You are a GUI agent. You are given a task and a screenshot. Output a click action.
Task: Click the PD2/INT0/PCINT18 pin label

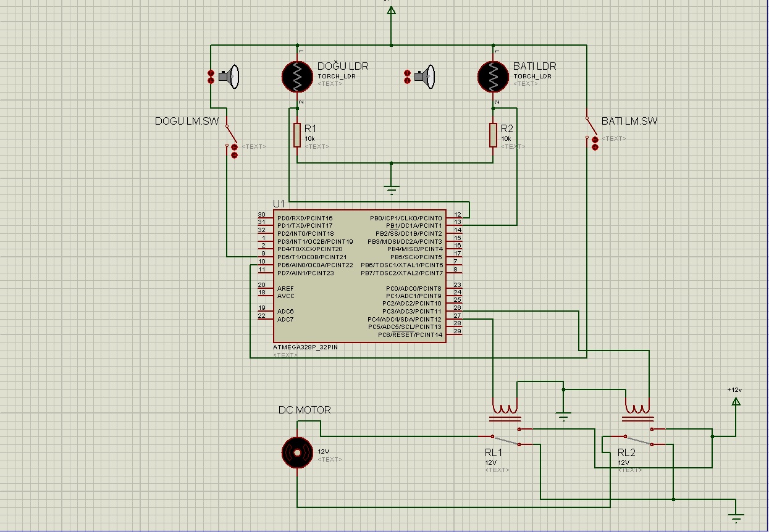(306, 234)
